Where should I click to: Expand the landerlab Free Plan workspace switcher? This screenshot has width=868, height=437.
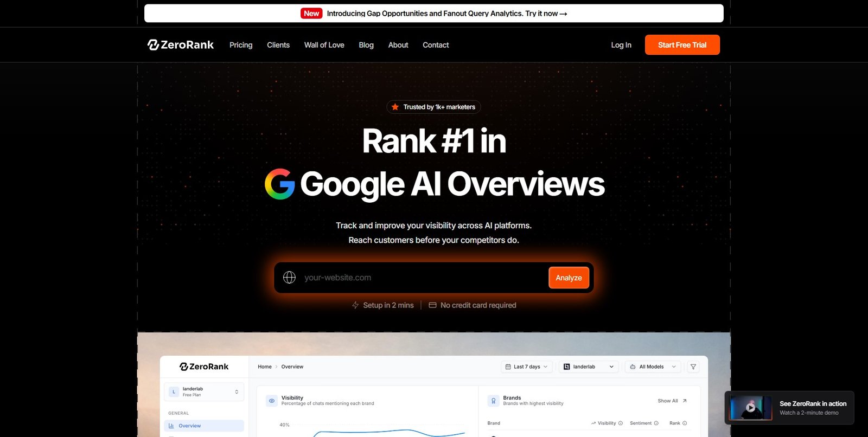[x=204, y=391]
